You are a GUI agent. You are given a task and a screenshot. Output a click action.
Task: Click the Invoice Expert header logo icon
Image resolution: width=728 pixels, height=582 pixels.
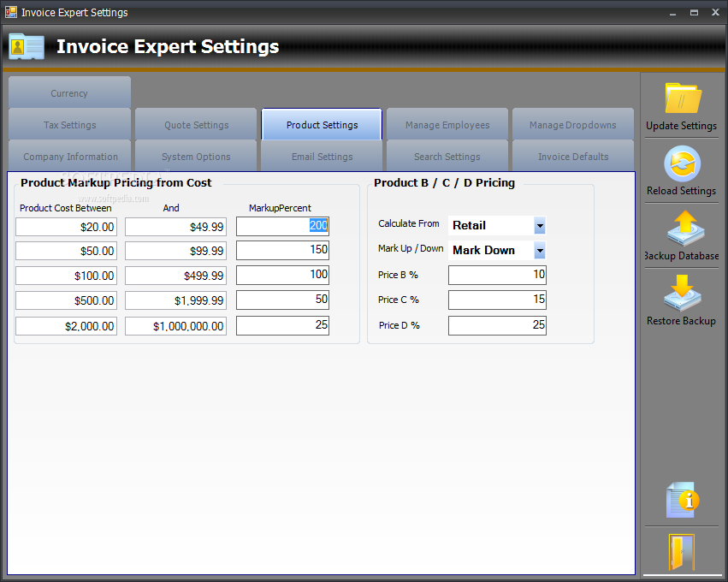pos(27,46)
